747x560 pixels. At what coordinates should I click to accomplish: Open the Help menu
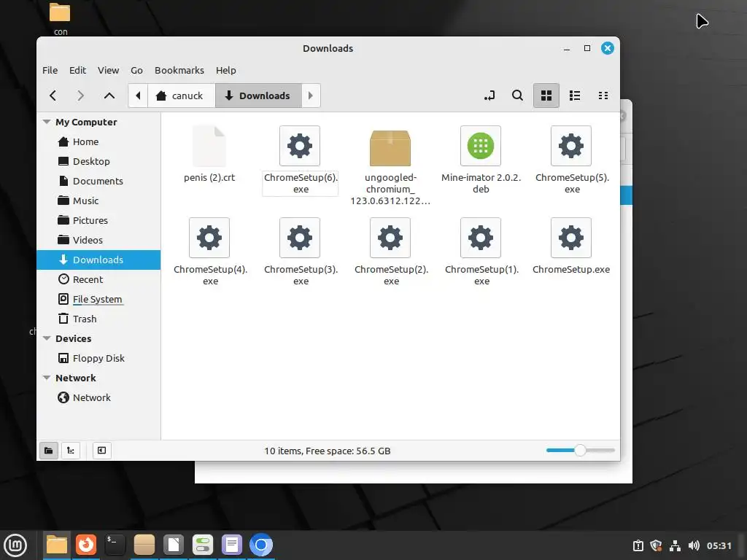pyautogui.click(x=226, y=71)
